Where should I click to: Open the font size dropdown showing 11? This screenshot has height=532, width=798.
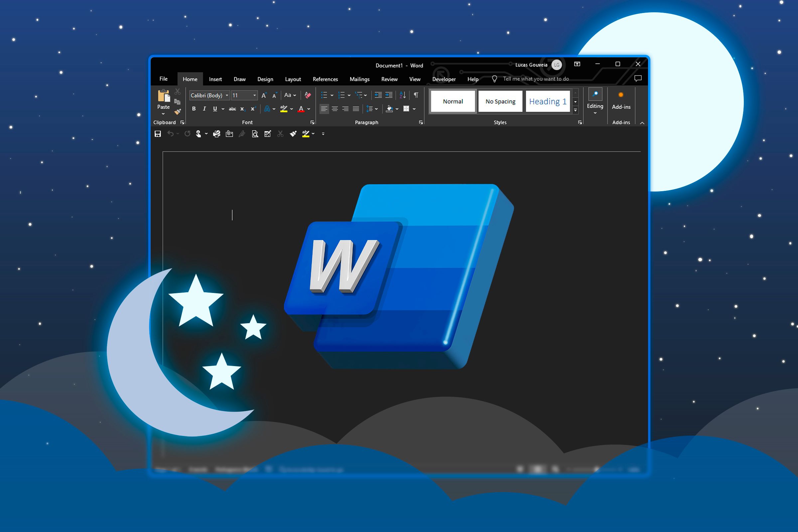(254, 95)
